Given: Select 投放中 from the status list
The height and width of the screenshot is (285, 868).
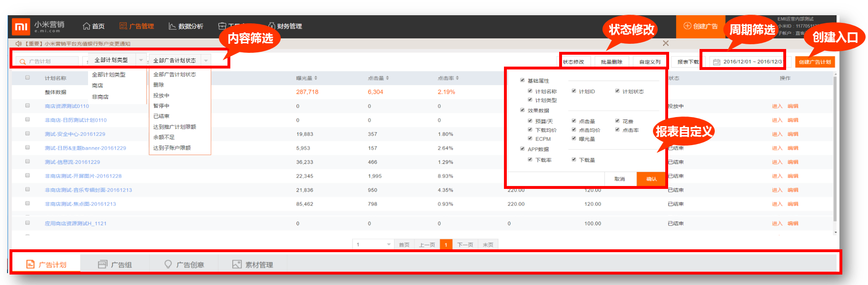Looking at the screenshot, I should (x=161, y=96).
